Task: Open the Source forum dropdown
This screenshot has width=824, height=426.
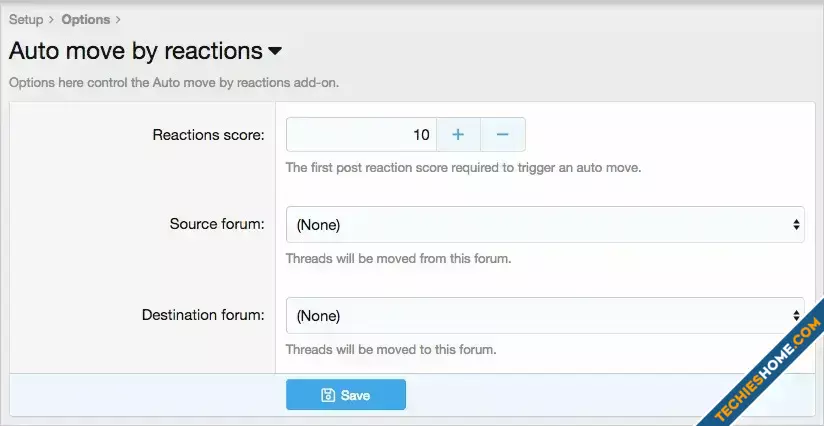Action: [x=544, y=225]
